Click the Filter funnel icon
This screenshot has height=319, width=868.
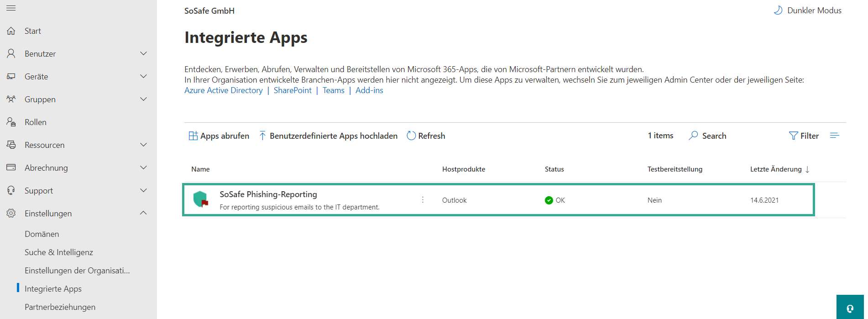pos(793,136)
